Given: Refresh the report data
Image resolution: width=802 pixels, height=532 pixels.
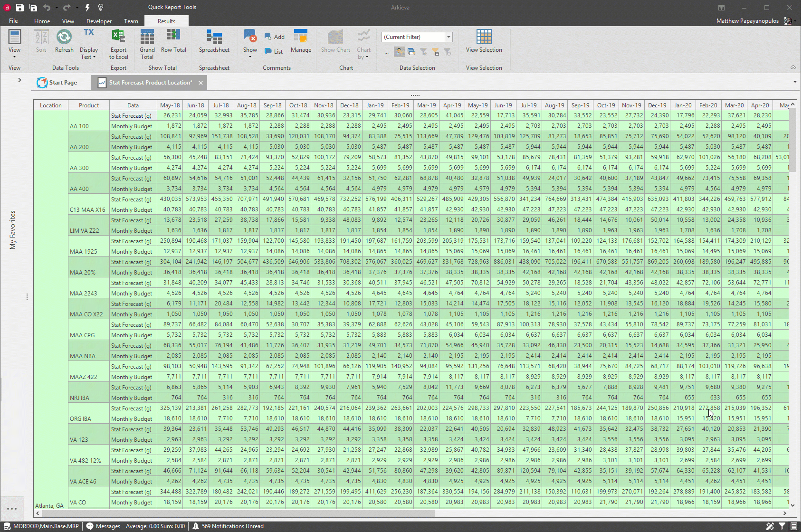Looking at the screenshot, I should [64, 41].
